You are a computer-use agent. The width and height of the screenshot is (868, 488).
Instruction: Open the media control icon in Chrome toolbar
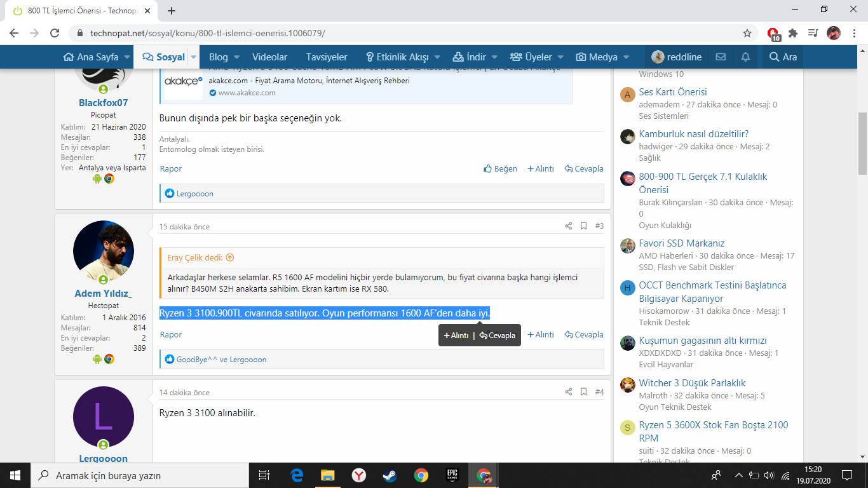click(x=813, y=33)
